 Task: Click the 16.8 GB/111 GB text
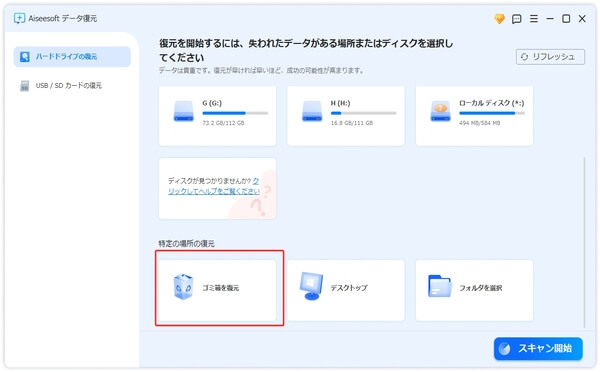[x=352, y=123]
